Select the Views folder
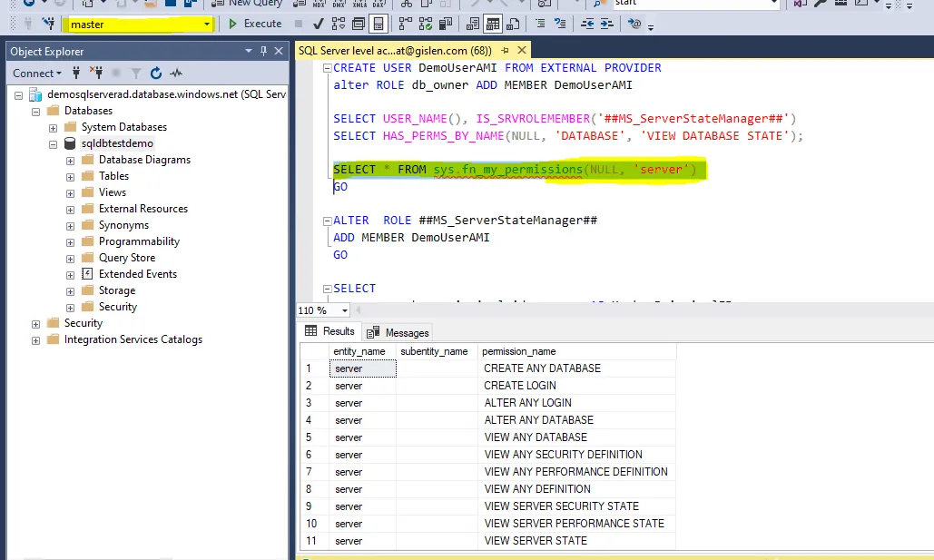The height and width of the screenshot is (560, 934). coord(112,192)
